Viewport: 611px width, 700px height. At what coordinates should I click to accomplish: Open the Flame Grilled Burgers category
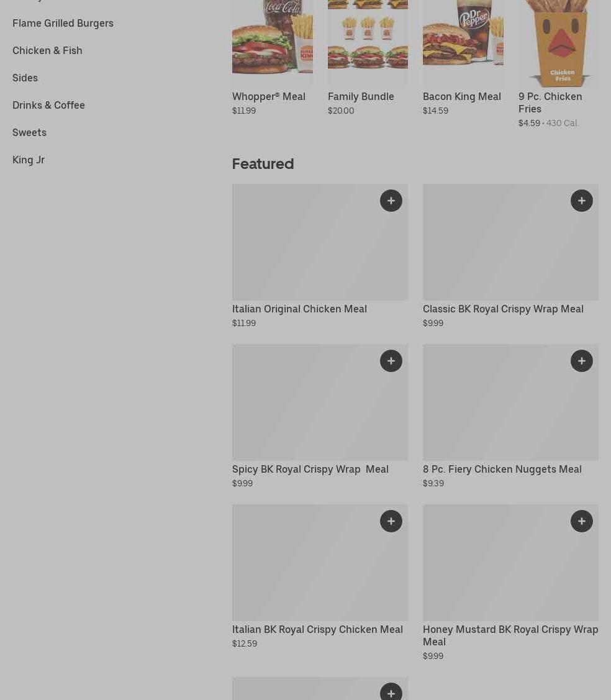(63, 23)
